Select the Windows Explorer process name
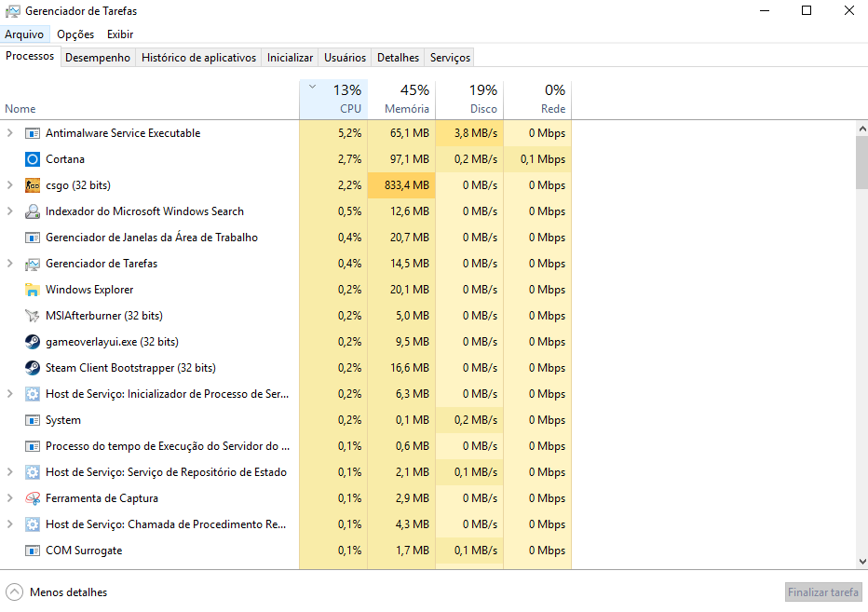868x612 pixels. pyautogui.click(x=89, y=290)
